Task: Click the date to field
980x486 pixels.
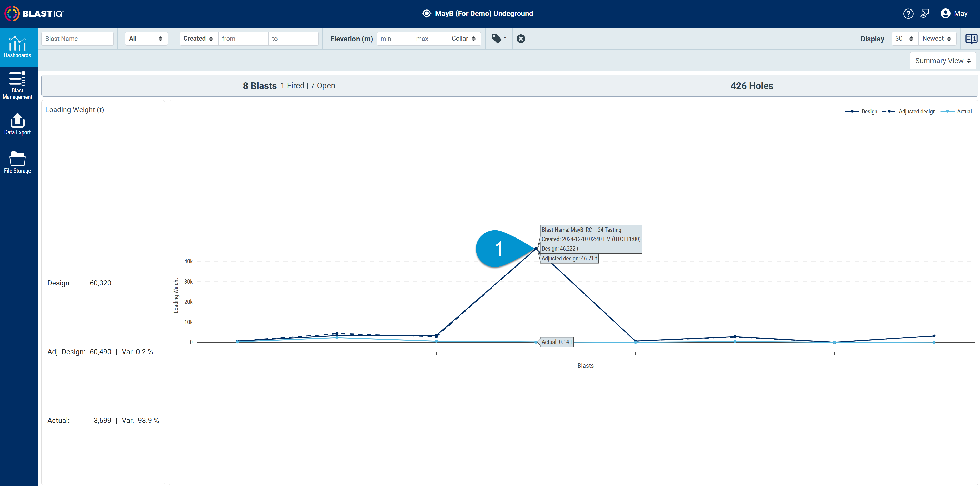Action: point(293,39)
